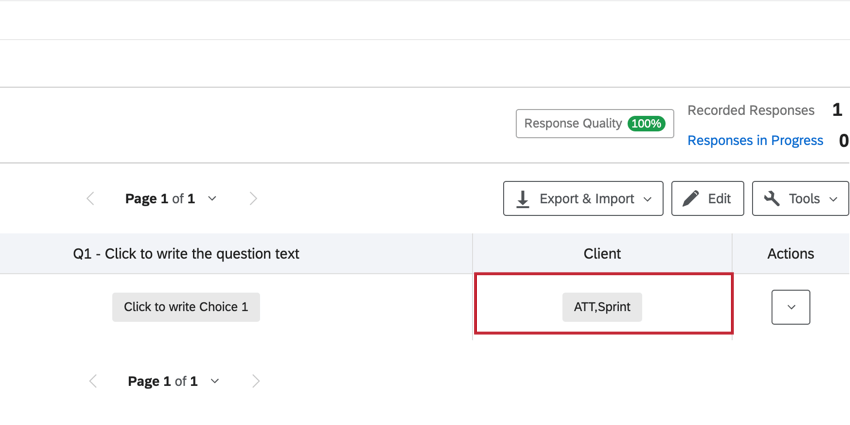Click the Edit button
This screenshot has height=425, width=850.
[x=707, y=199]
